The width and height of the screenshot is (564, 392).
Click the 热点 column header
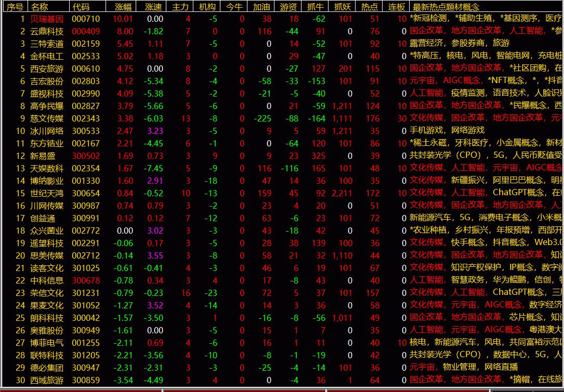tap(370, 6)
